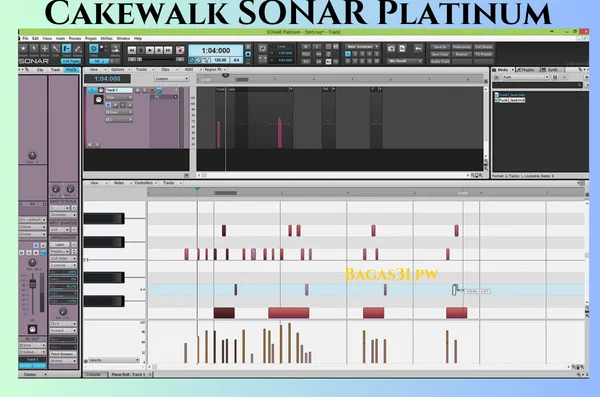Open the Mix Recall dropdown
This screenshot has height=397, width=600.
pyautogui.click(x=404, y=61)
